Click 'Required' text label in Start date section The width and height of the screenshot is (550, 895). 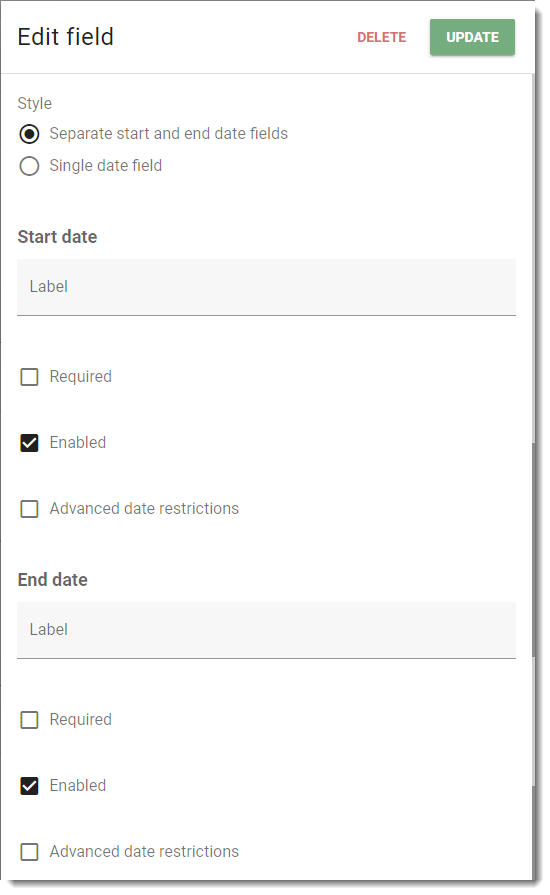click(x=80, y=377)
